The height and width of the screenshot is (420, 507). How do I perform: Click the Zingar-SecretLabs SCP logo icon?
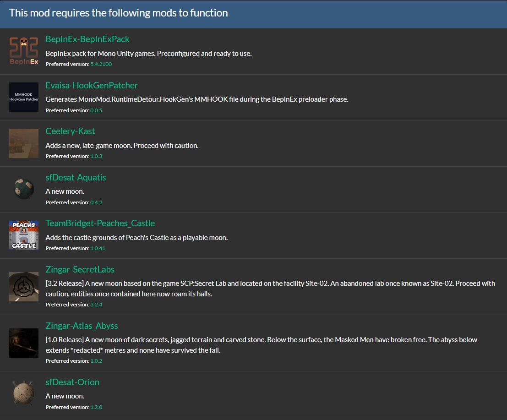tap(24, 287)
